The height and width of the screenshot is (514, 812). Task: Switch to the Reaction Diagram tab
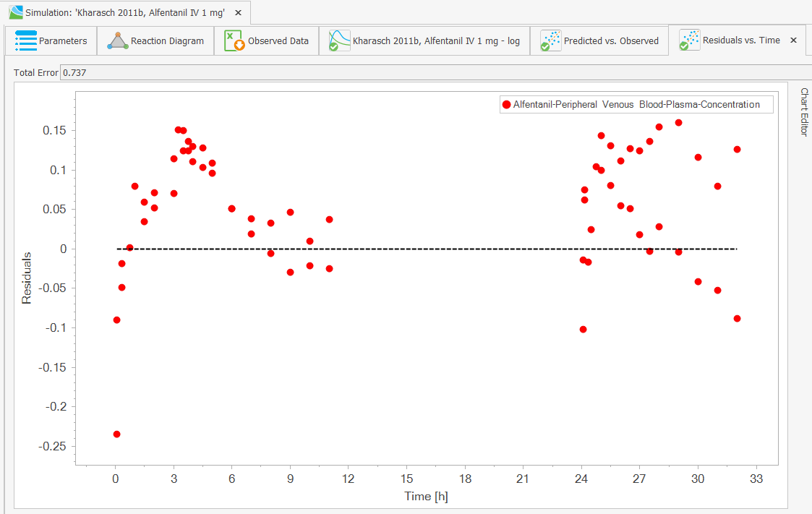(167, 41)
